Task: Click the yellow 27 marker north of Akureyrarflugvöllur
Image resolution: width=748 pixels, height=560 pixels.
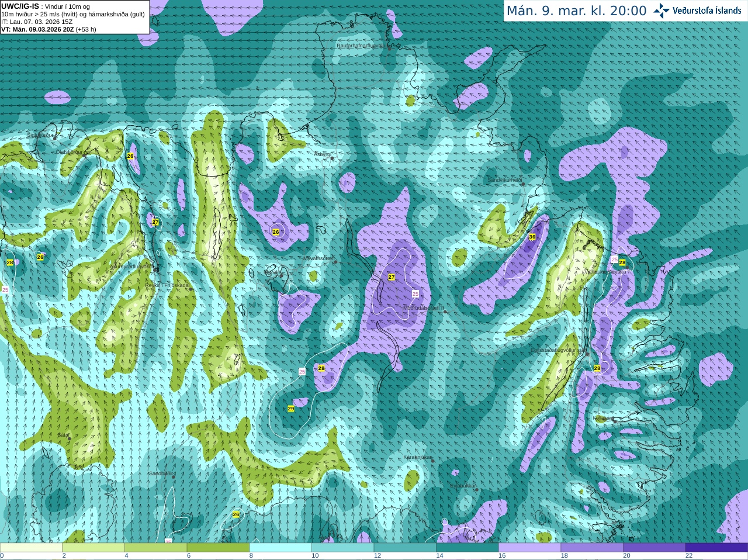Action: coord(155,222)
